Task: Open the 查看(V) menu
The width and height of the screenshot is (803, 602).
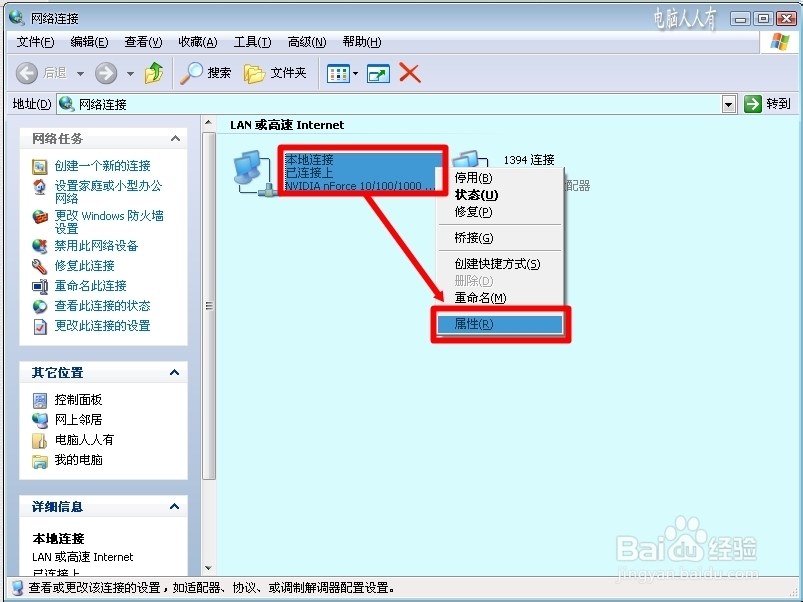Action: pos(143,42)
